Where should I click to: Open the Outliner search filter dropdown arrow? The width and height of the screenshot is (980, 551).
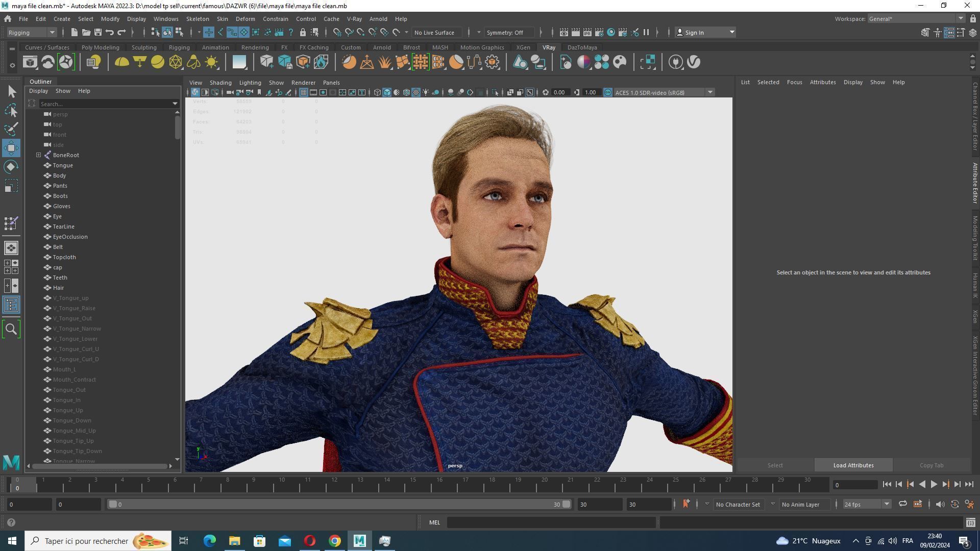pos(176,104)
